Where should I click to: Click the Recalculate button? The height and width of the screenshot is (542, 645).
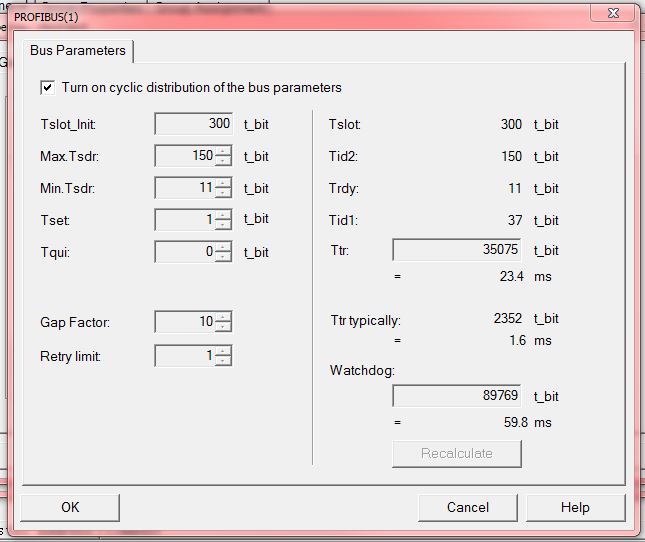[x=457, y=454]
